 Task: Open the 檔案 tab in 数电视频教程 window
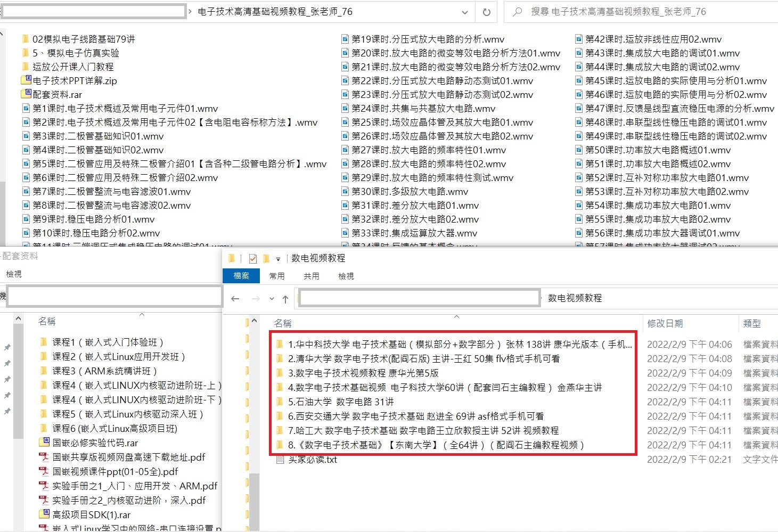(x=241, y=276)
